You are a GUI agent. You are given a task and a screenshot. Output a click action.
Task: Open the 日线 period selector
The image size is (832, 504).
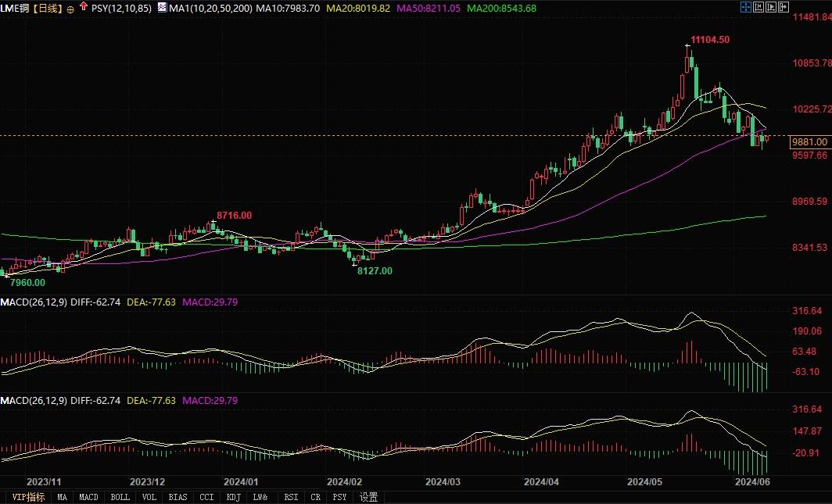[x=48, y=8]
